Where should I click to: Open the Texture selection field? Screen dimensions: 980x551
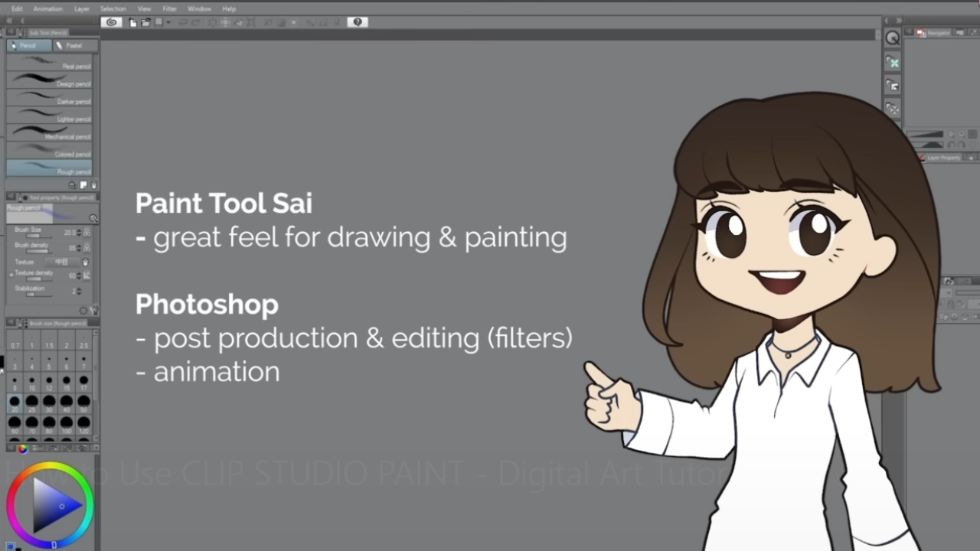61,262
